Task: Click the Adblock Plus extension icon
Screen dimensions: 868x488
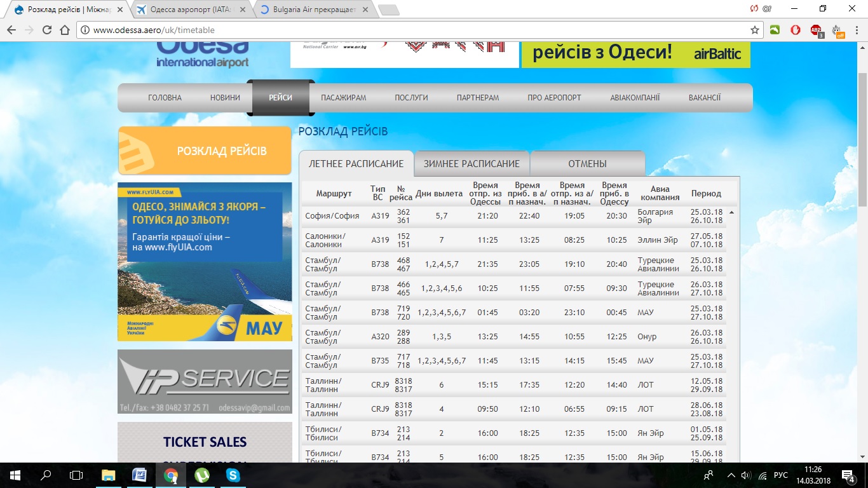Action: 816,30
